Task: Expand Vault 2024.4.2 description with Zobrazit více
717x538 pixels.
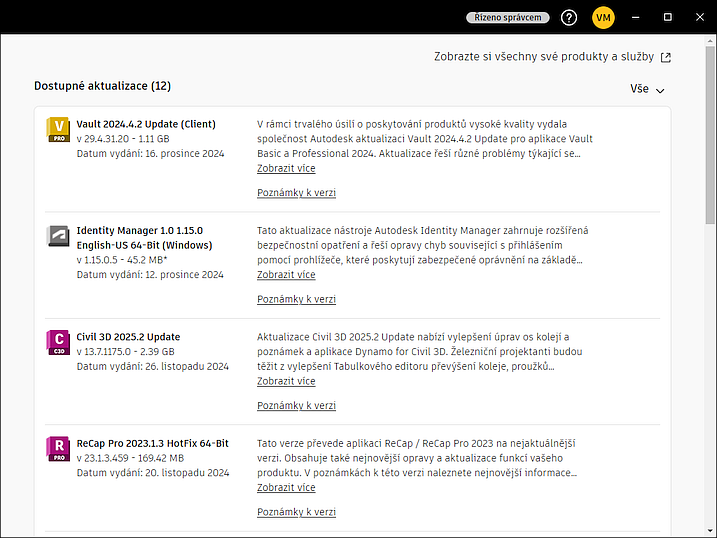Action: pos(286,169)
